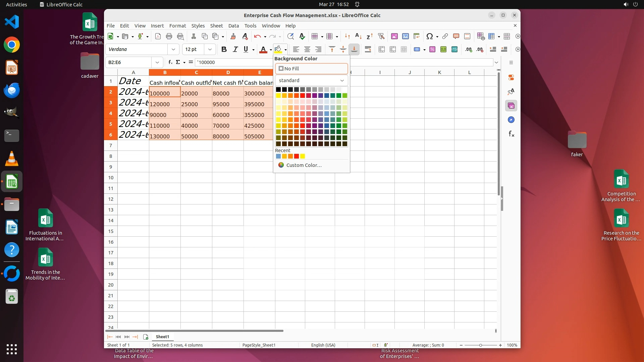The image size is (644, 362).
Task: Open the sidebar Navigator compass icon
Action: point(511,120)
